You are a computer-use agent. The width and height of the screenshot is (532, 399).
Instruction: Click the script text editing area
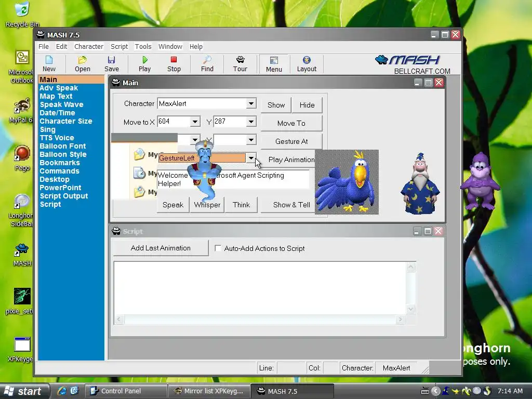(x=260, y=288)
